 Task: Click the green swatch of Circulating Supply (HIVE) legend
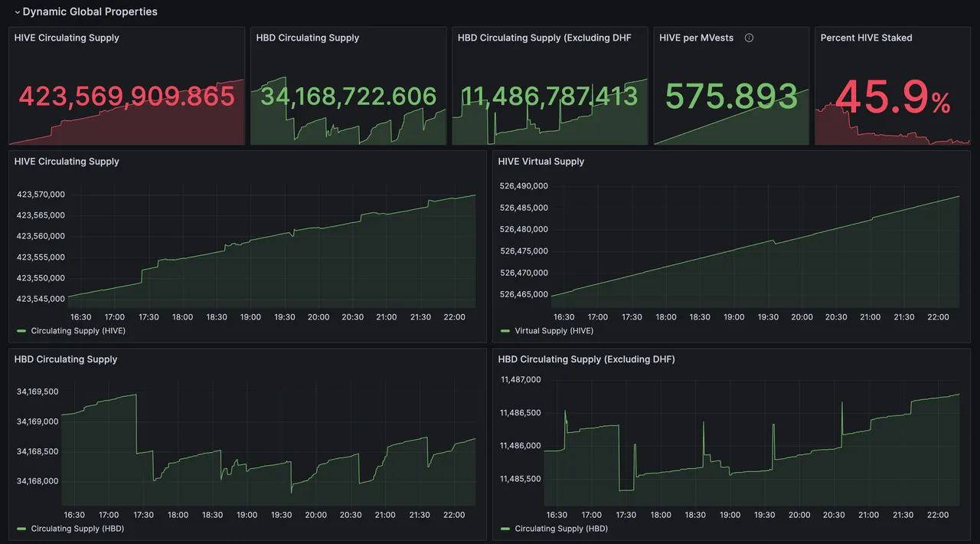[x=21, y=331]
